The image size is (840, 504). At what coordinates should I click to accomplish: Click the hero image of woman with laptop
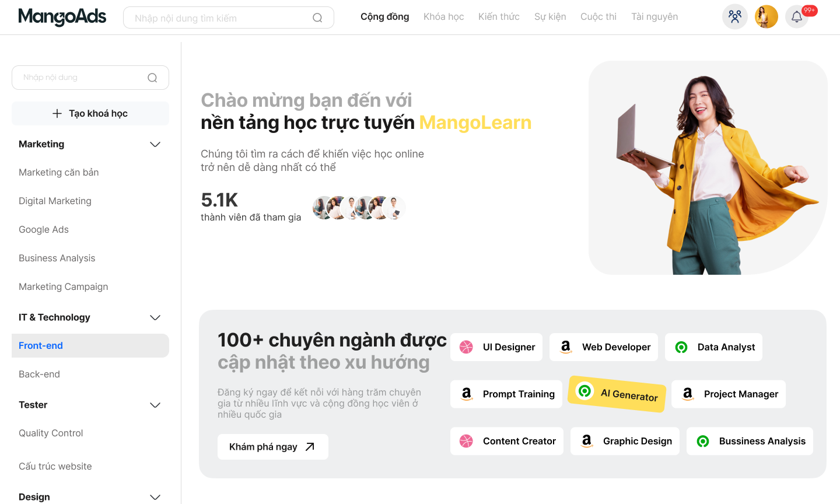coord(708,168)
